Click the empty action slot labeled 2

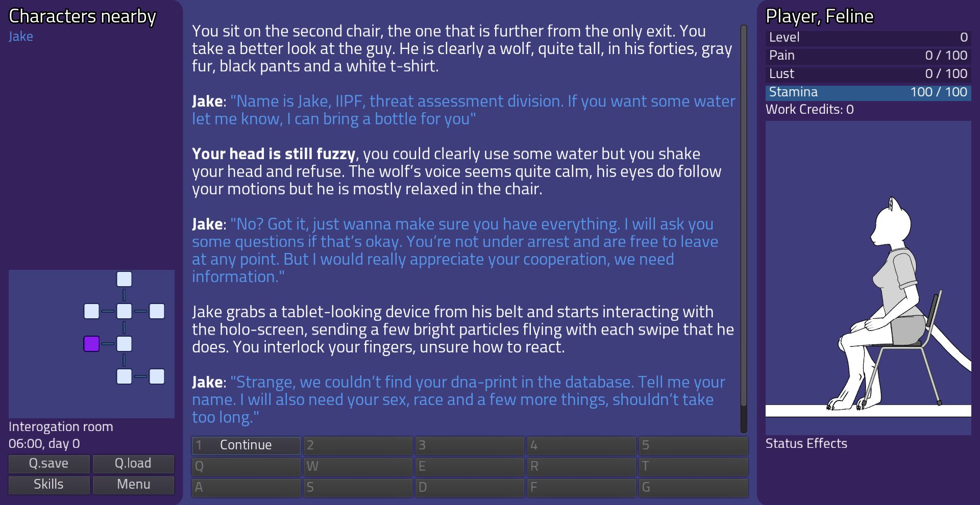(358, 445)
